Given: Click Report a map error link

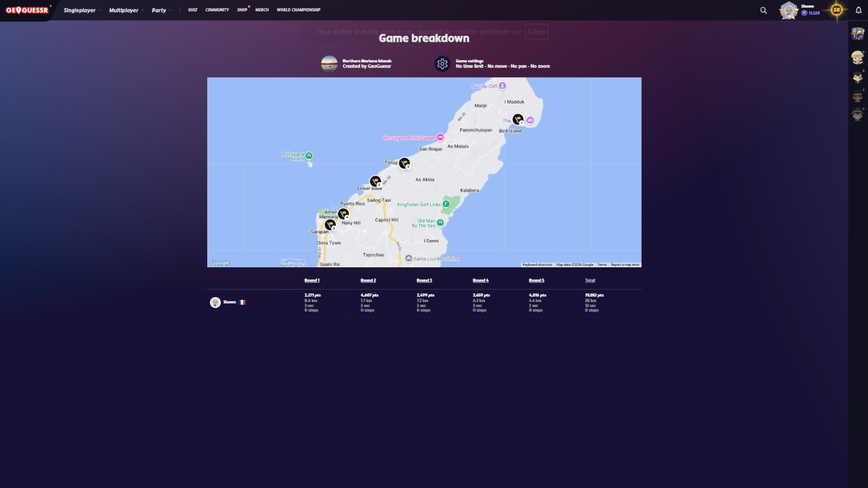Looking at the screenshot, I should [625, 265].
